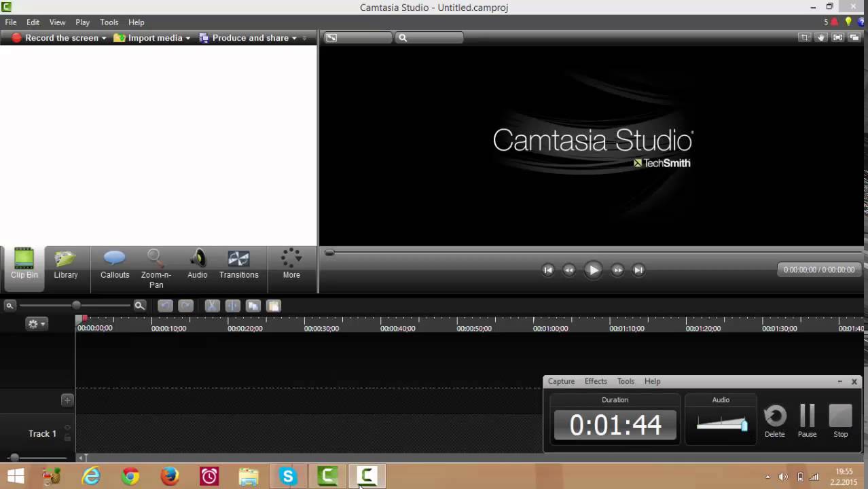Open the Transitions tool
This screenshot has width=868, height=489.
tap(238, 265)
